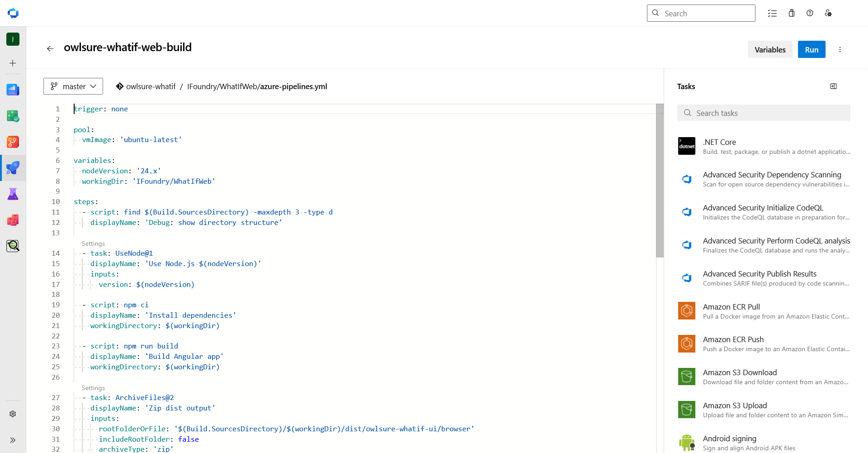The image size is (868, 453).
Task: Open the Azure DevOps home logo
Action: (x=13, y=13)
